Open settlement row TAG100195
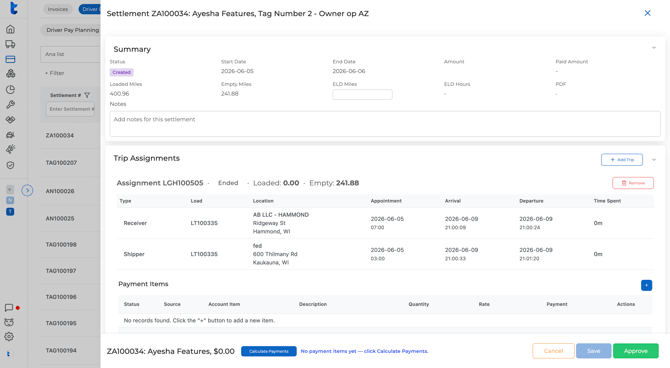This screenshot has height=368, width=670. click(x=61, y=323)
